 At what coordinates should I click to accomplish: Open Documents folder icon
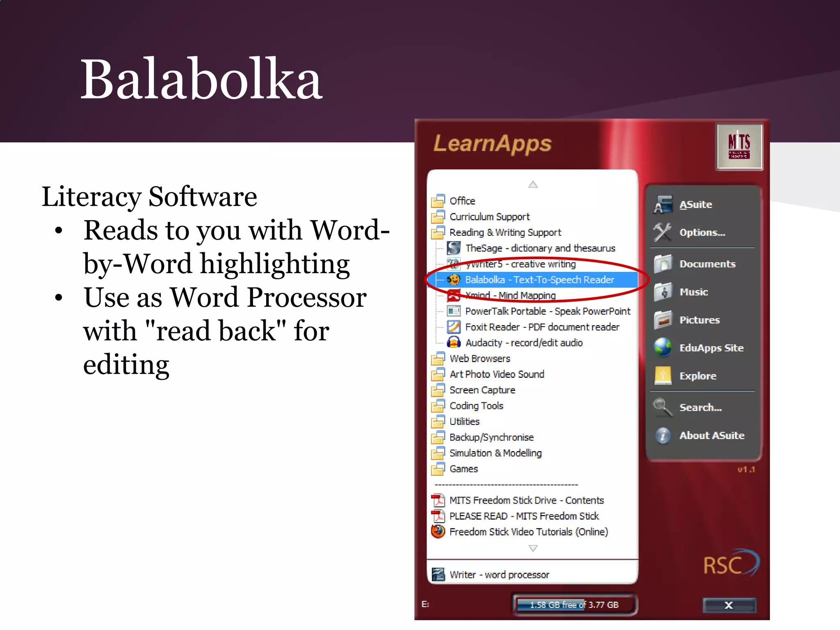(x=663, y=264)
